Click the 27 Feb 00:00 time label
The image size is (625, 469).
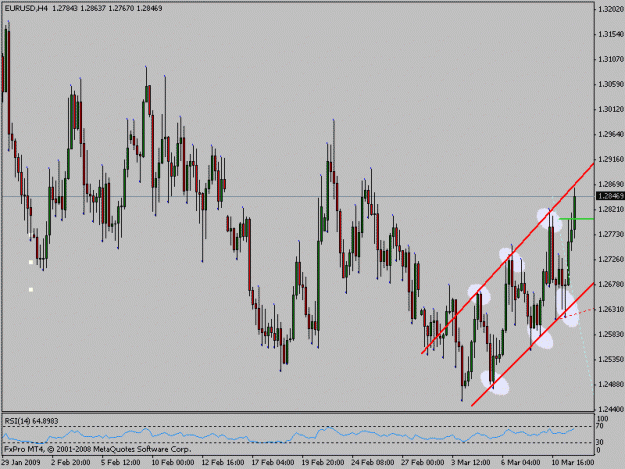pyautogui.click(x=423, y=463)
